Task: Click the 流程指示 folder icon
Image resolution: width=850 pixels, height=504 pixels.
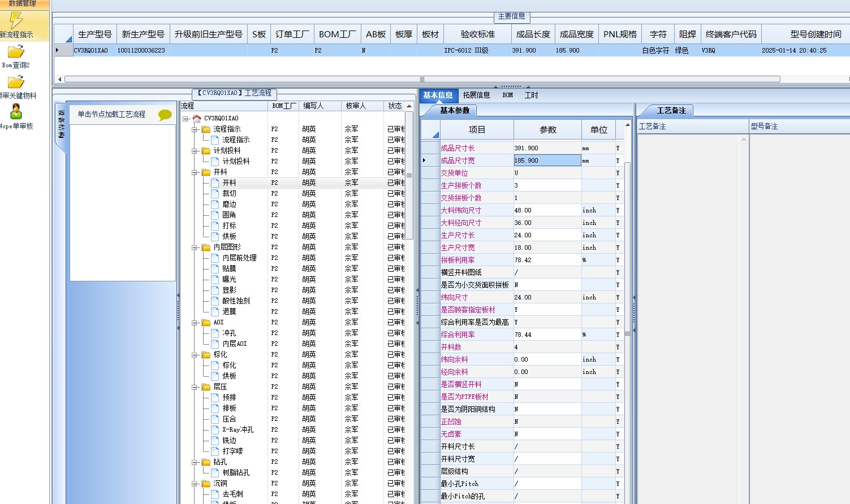Action: pyautogui.click(x=206, y=129)
